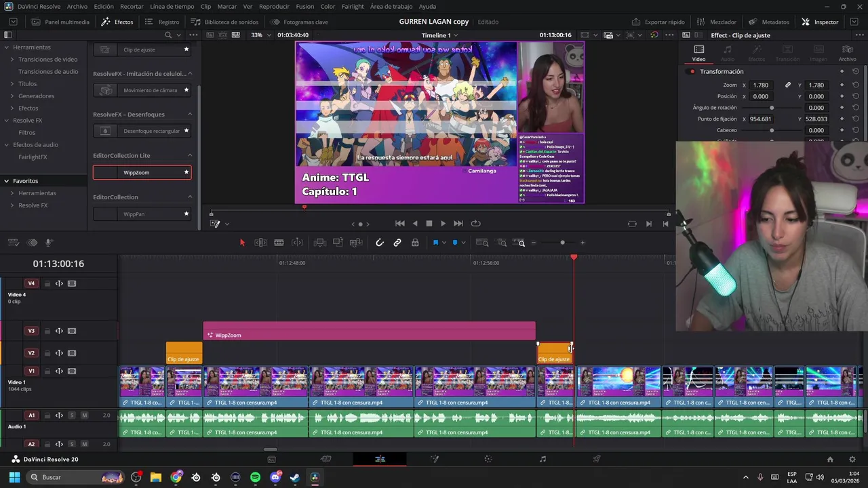Click the Replace clip edit icon
This screenshot has height=488, width=868.
tap(356, 243)
